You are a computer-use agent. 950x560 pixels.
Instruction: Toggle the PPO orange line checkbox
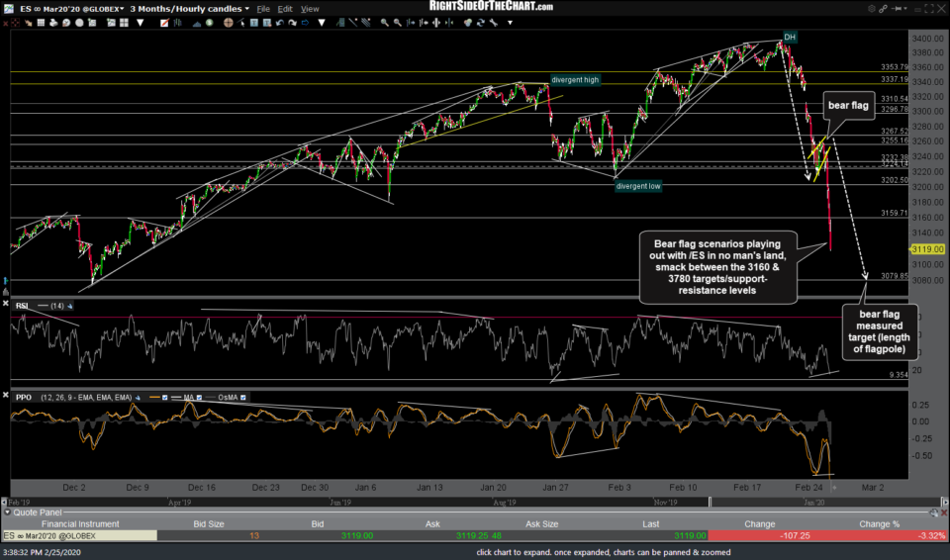point(165,398)
